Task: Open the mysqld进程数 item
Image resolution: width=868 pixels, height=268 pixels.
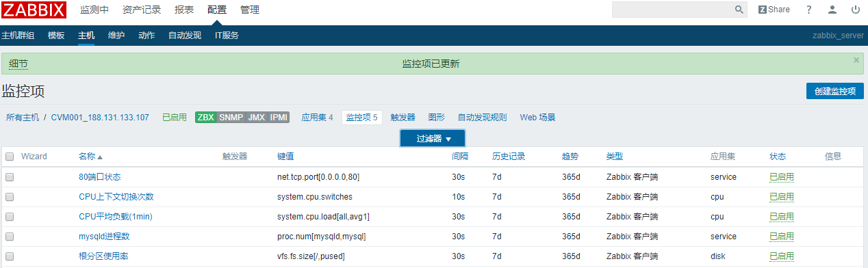Action: [x=104, y=237]
